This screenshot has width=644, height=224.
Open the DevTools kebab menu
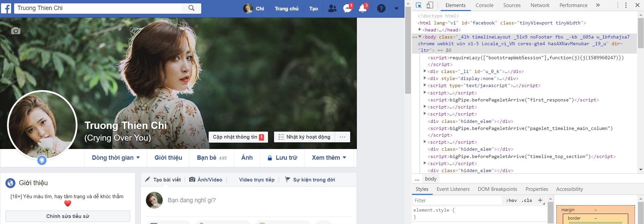(626, 5)
